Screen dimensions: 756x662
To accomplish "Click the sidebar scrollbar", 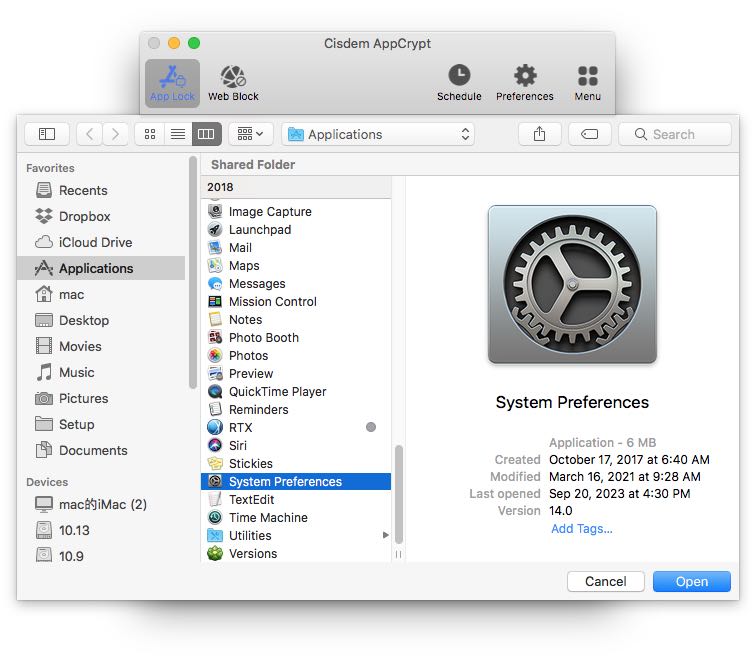I will click(x=193, y=272).
